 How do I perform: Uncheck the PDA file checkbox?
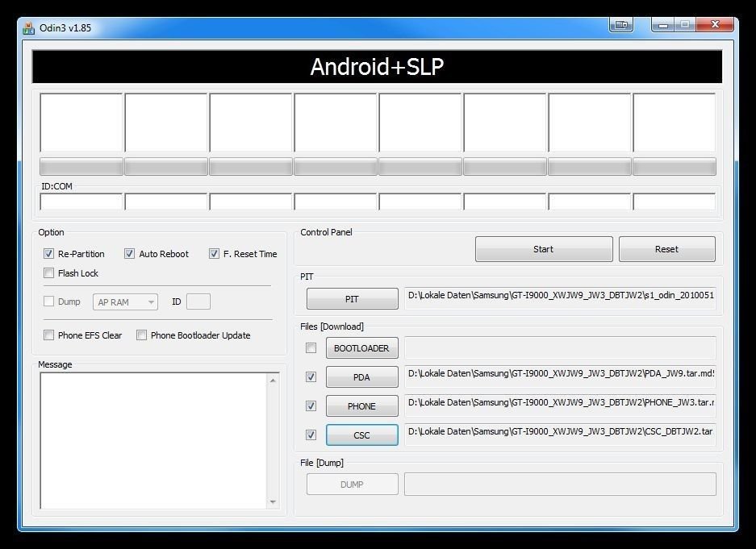pyautogui.click(x=311, y=377)
